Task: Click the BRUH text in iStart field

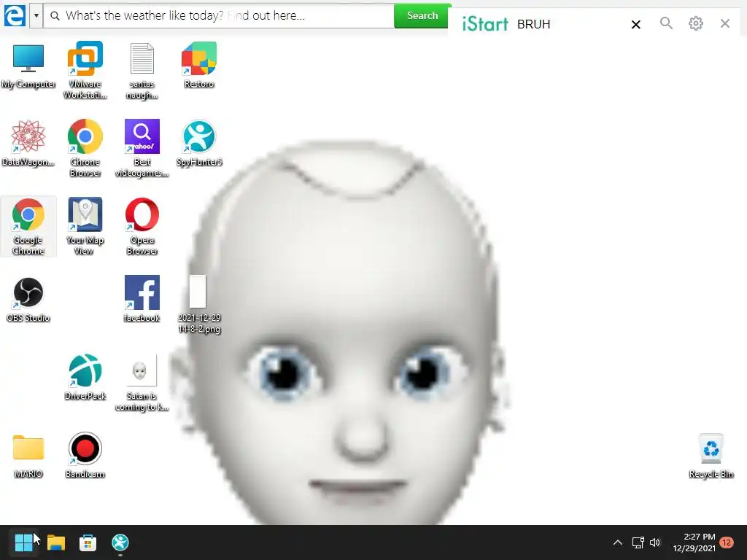Action: tap(533, 24)
